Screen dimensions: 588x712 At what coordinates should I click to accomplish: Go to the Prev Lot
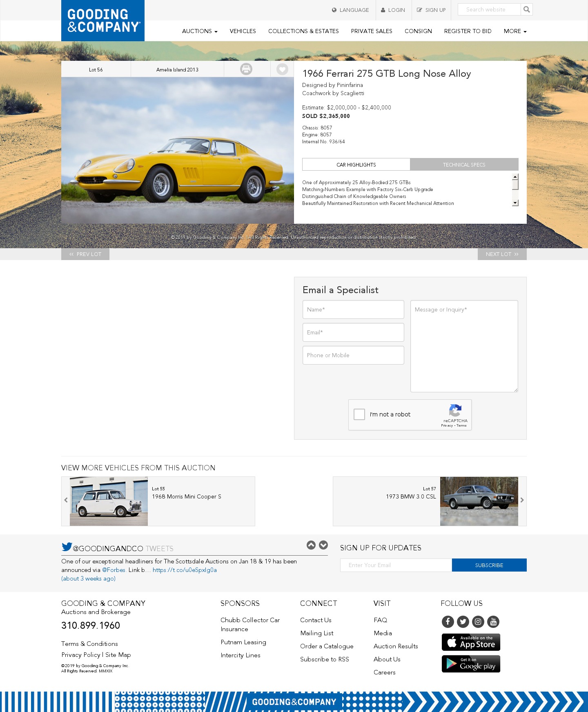point(85,254)
